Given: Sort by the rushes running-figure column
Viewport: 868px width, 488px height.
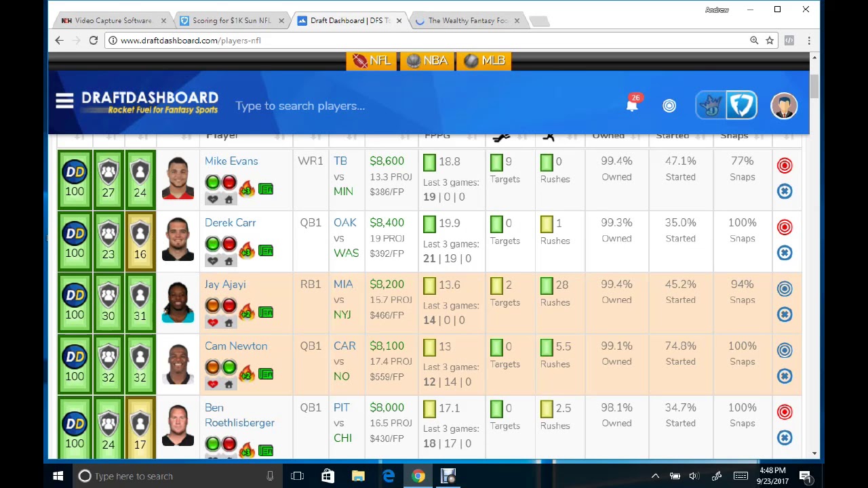Looking at the screenshot, I should tap(549, 138).
